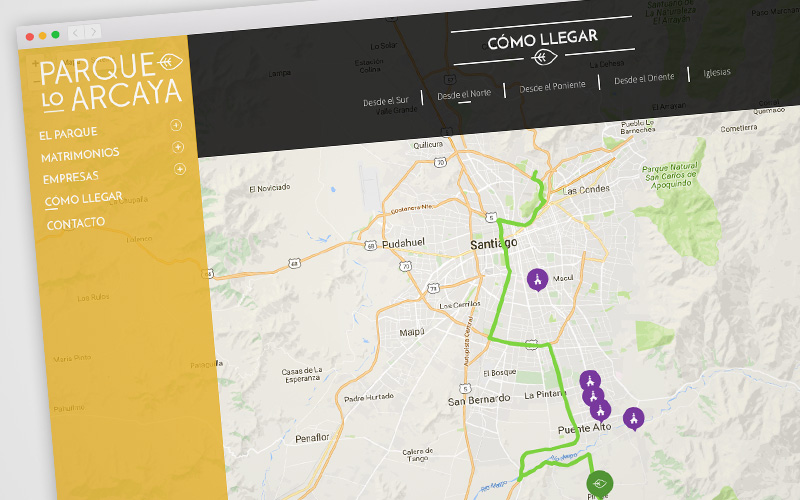The height and width of the screenshot is (500, 800).
Task: Click the La Pintana label on map
Action: pyautogui.click(x=545, y=395)
